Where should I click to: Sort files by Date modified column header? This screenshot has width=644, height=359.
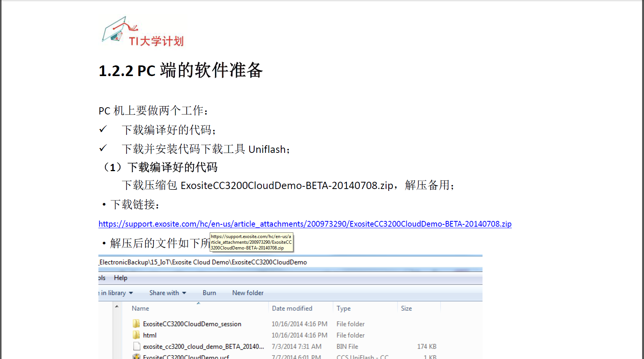tap(292, 308)
